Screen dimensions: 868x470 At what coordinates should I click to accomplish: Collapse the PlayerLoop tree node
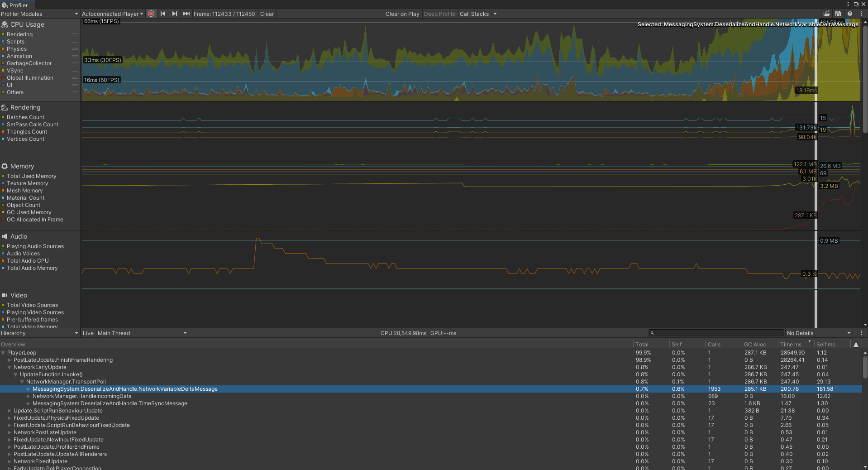tap(3, 353)
